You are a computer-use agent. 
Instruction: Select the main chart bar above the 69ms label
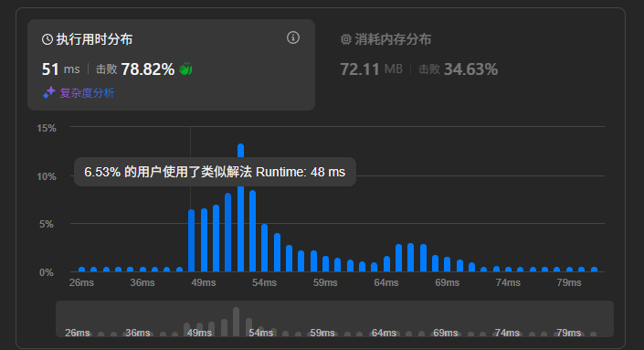pos(448,264)
